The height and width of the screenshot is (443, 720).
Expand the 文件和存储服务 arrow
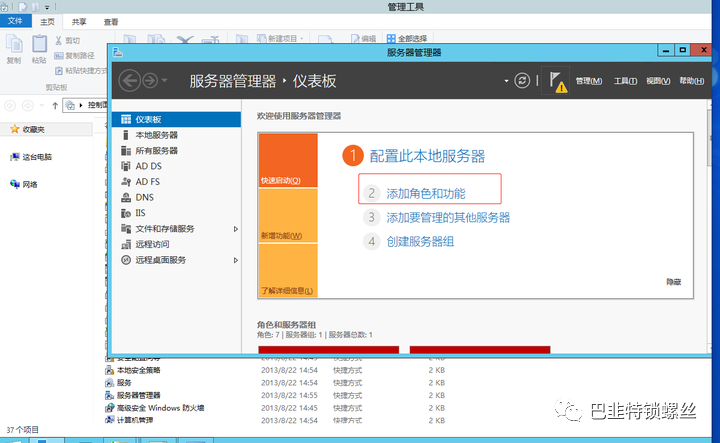(236, 229)
